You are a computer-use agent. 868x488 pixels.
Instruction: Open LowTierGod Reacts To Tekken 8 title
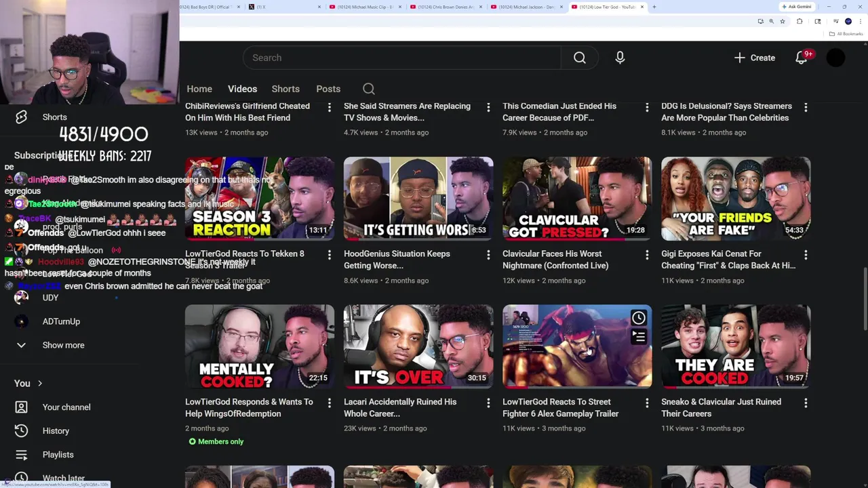245,260
